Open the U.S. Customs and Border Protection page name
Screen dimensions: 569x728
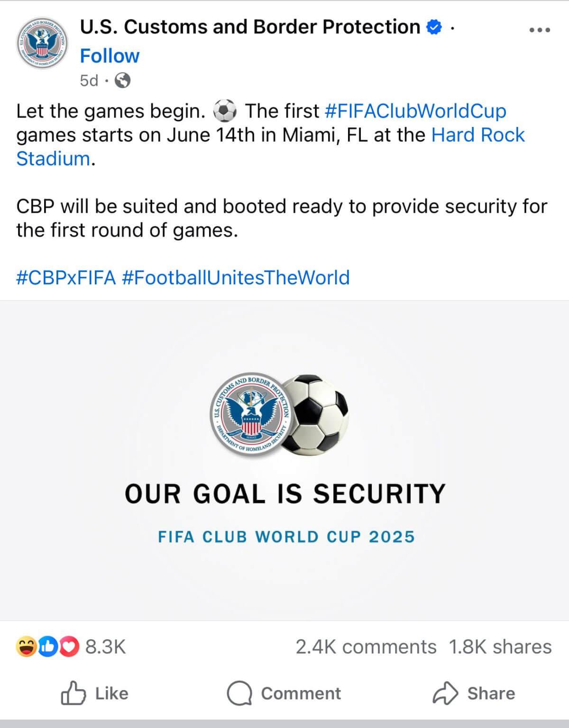pos(250,27)
